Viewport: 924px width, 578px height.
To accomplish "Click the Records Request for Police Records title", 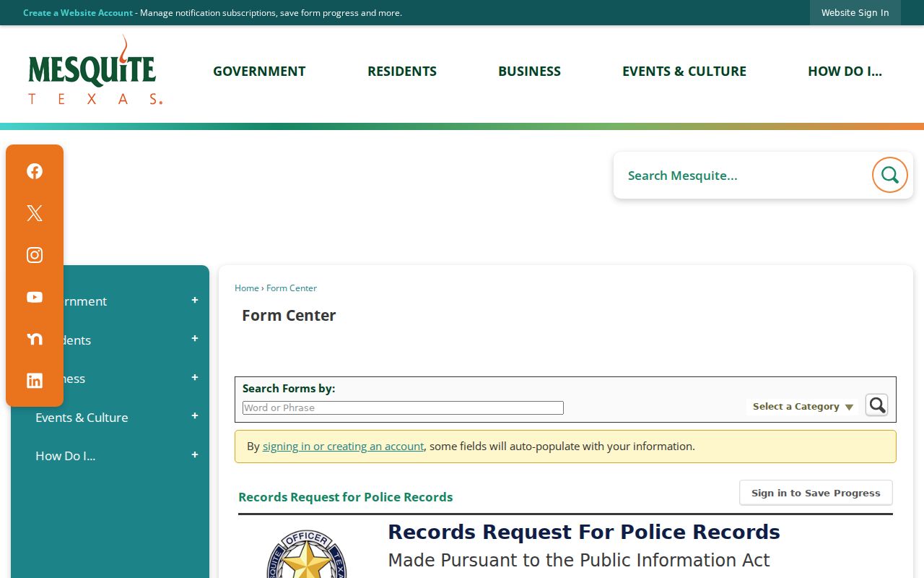I will [x=346, y=497].
